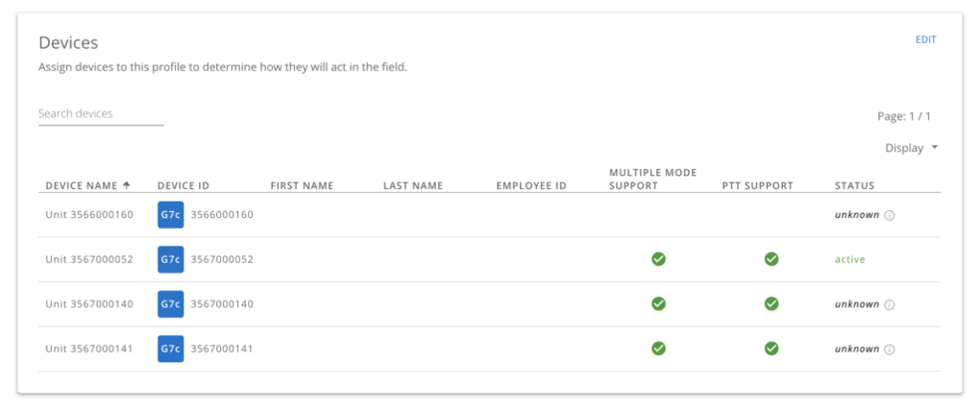This screenshot has height=409, width=980.
Task: Click G7c badge for device 3567000141
Action: pyautogui.click(x=170, y=349)
